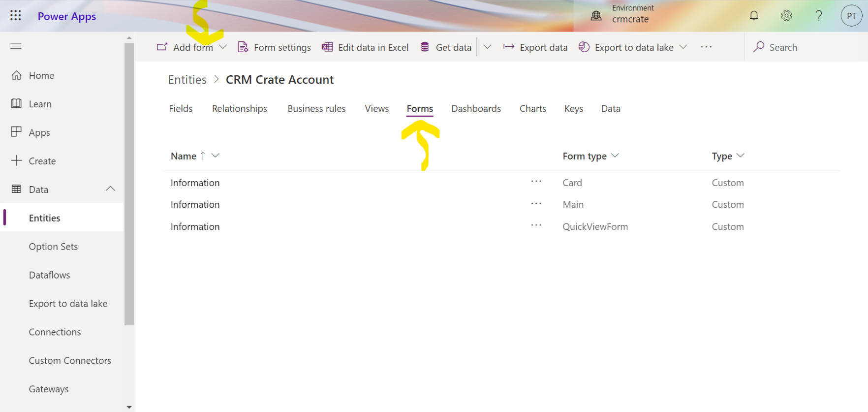Open the Name column filter chevron
This screenshot has width=868, height=412.
pyautogui.click(x=215, y=156)
